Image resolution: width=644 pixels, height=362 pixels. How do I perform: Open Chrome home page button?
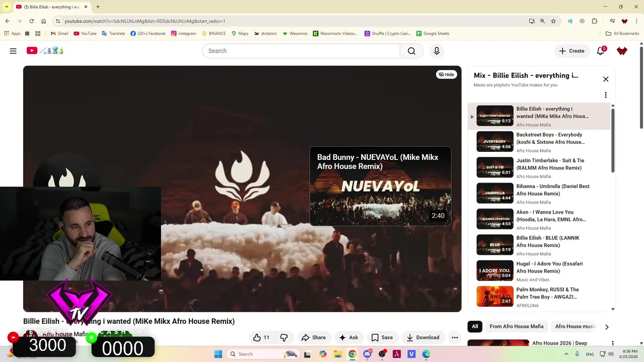tap(44, 21)
